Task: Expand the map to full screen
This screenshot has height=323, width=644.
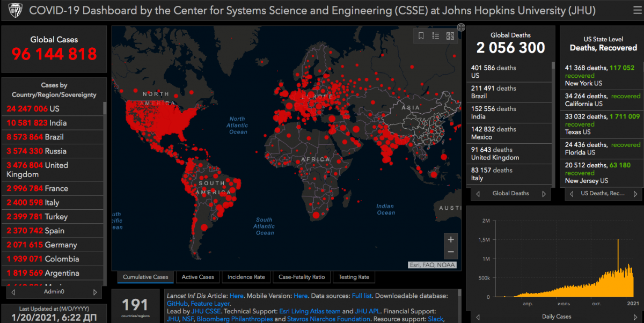Action: tap(461, 27)
